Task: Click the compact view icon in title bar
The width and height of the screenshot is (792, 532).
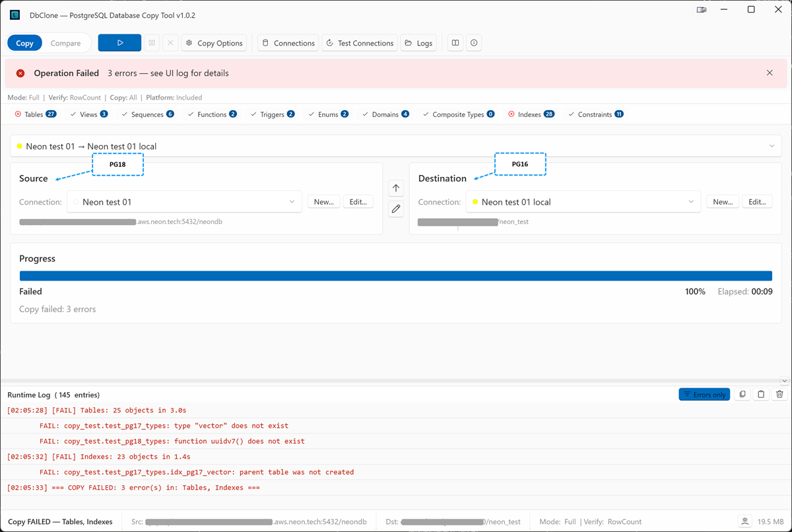Action: click(702, 10)
